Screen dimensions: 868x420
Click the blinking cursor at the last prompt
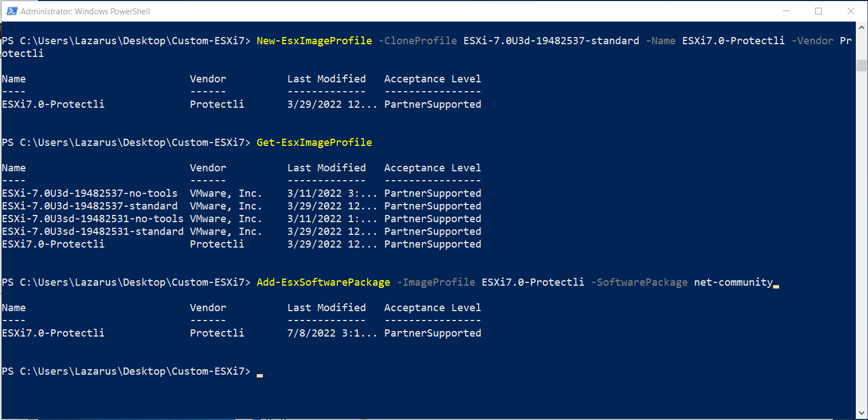pyautogui.click(x=260, y=374)
